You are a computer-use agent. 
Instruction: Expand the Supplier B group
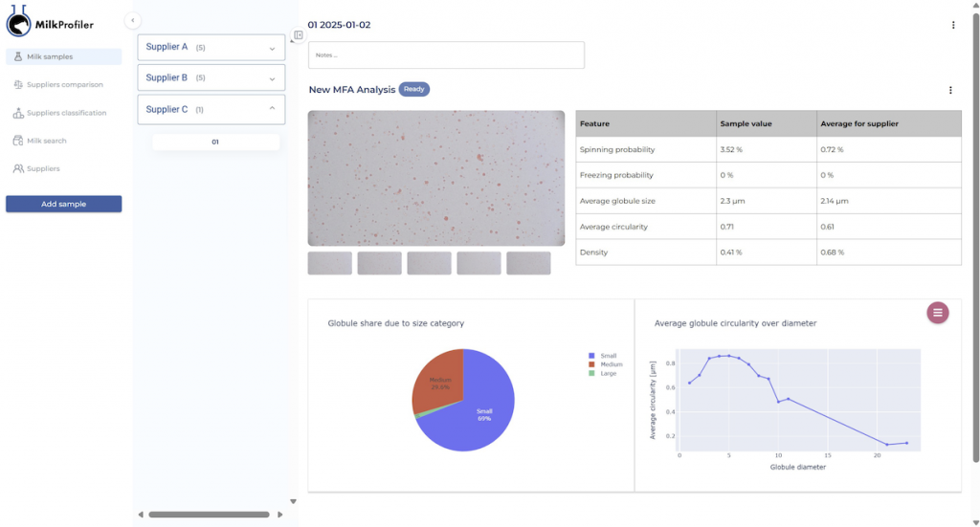tap(212, 78)
